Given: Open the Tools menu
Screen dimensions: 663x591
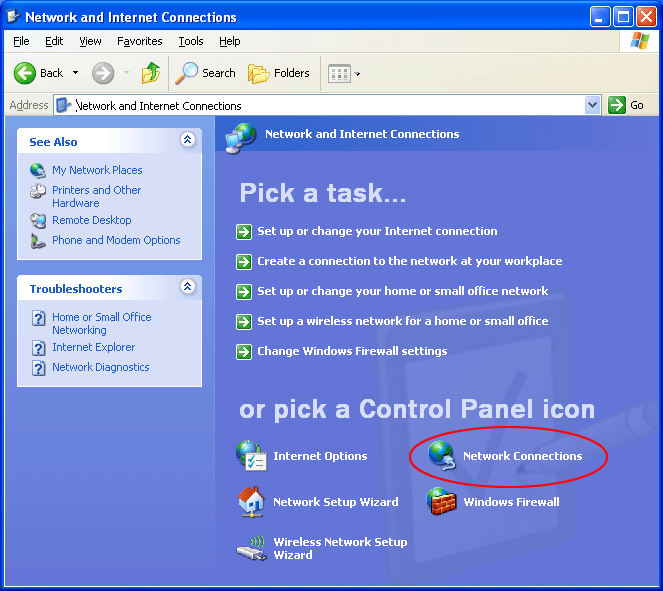Looking at the screenshot, I should [191, 41].
